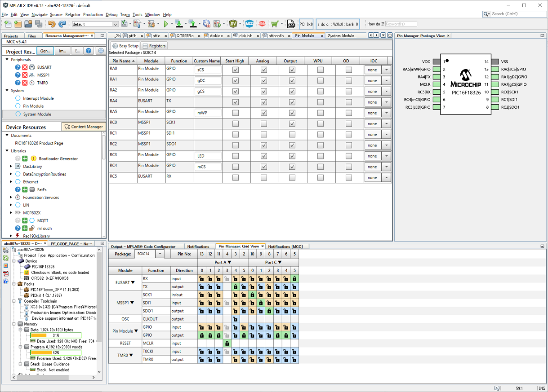Click the CLKOUT open lock in Grid View

(236, 319)
